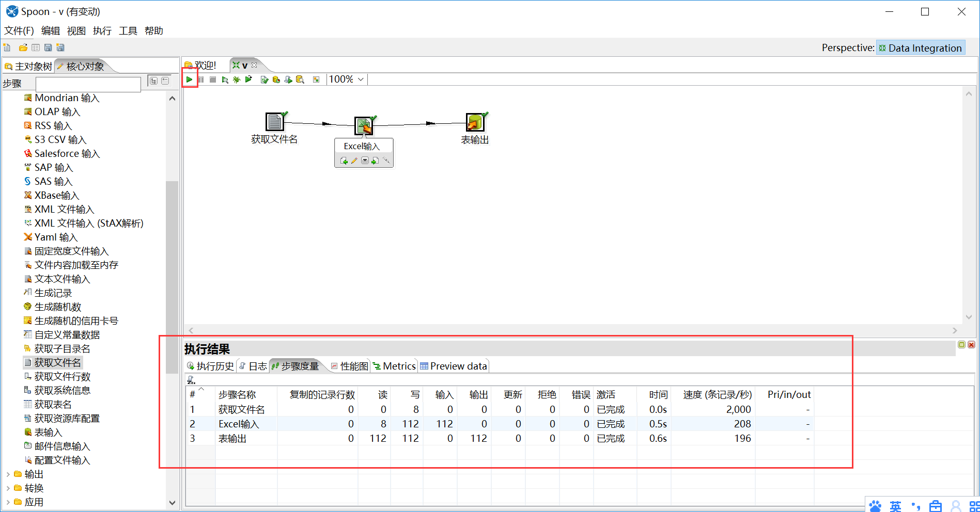This screenshot has height=512, width=980.
Task: Switch to the 主对象树 tab
Action: pos(28,66)
